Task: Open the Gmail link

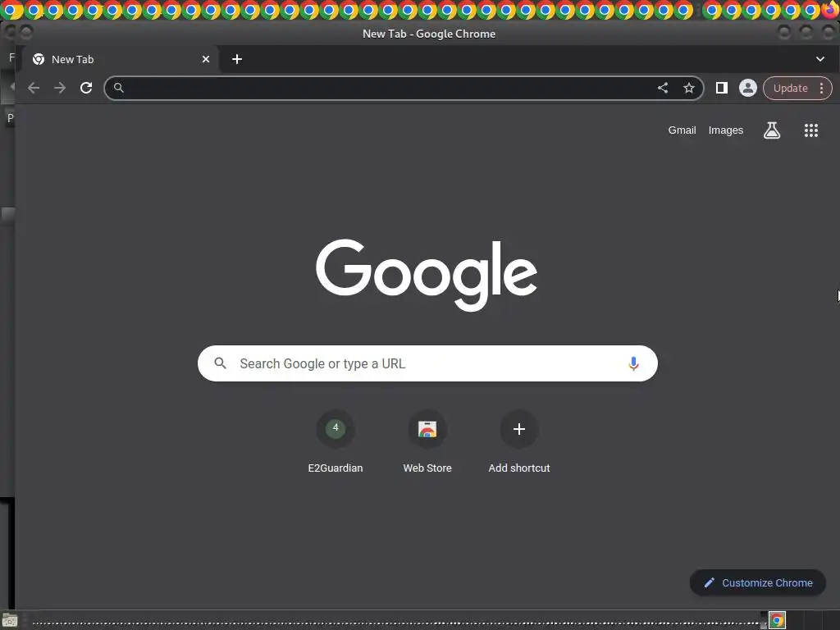Action: click(682, 130)
